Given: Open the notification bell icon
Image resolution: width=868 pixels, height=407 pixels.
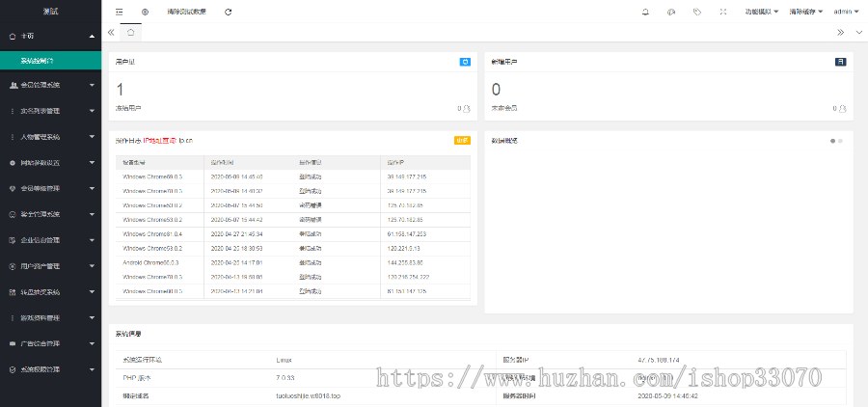Looking at the screenshot, I should tap(645, 12).
